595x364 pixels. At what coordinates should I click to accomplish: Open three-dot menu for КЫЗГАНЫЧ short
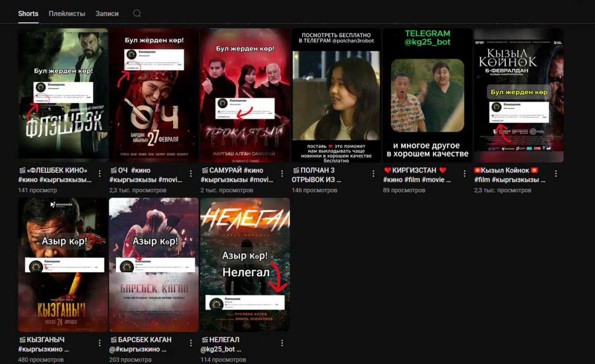click(x=99, y=343)
